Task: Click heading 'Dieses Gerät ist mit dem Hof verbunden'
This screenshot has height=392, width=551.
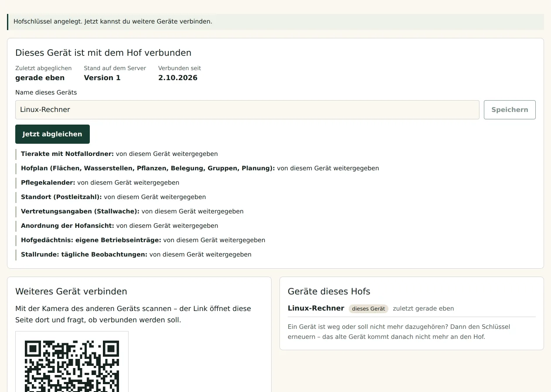Action: (x=103, y=53)
